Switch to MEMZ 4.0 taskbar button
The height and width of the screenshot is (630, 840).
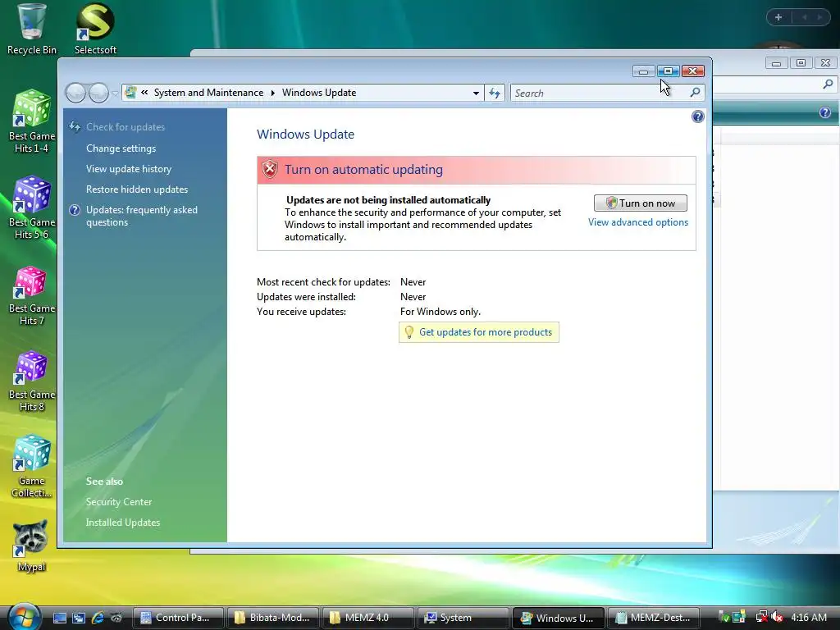pos(368,618)
